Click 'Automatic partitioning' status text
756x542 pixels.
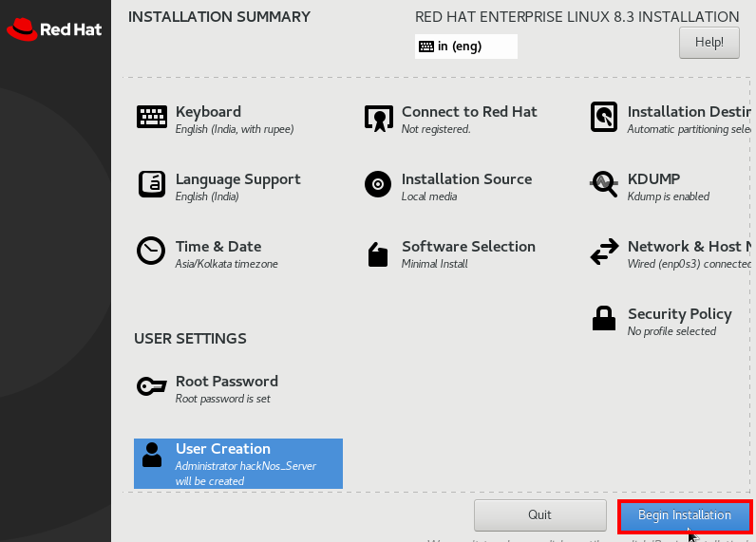[x=689, y=129]
